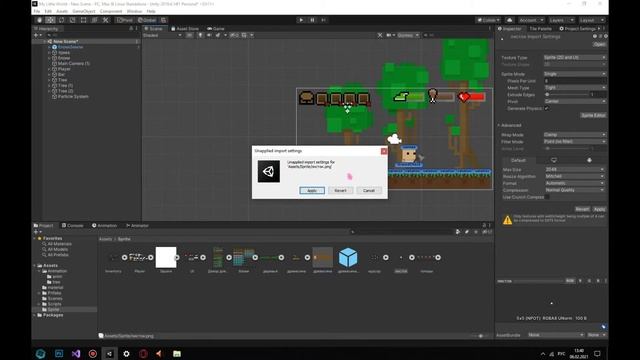Select the Move tool in toolbar
Screen dimensions: 640x360
click(x=50, y=20)
